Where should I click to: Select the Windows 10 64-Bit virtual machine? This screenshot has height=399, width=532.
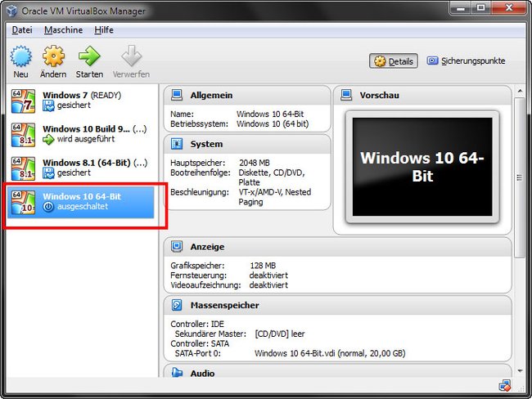(x=81, y=203)
